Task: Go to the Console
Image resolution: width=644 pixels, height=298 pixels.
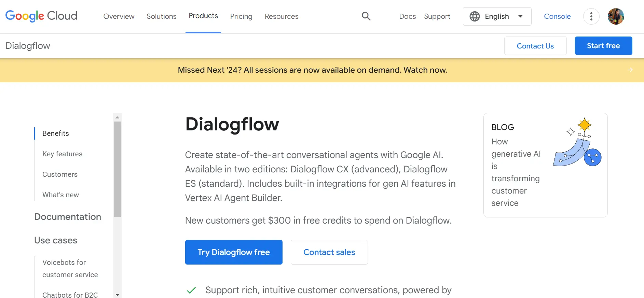Action: pos(557,16)
